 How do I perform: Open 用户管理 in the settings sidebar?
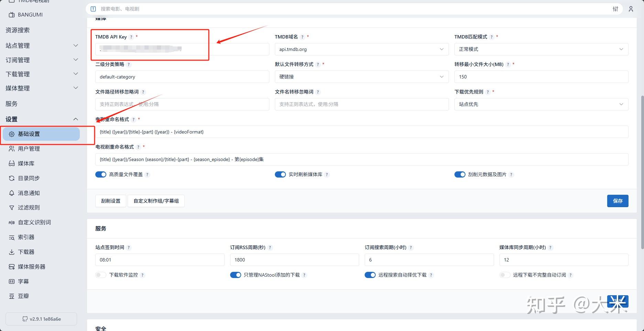point(30,149)
